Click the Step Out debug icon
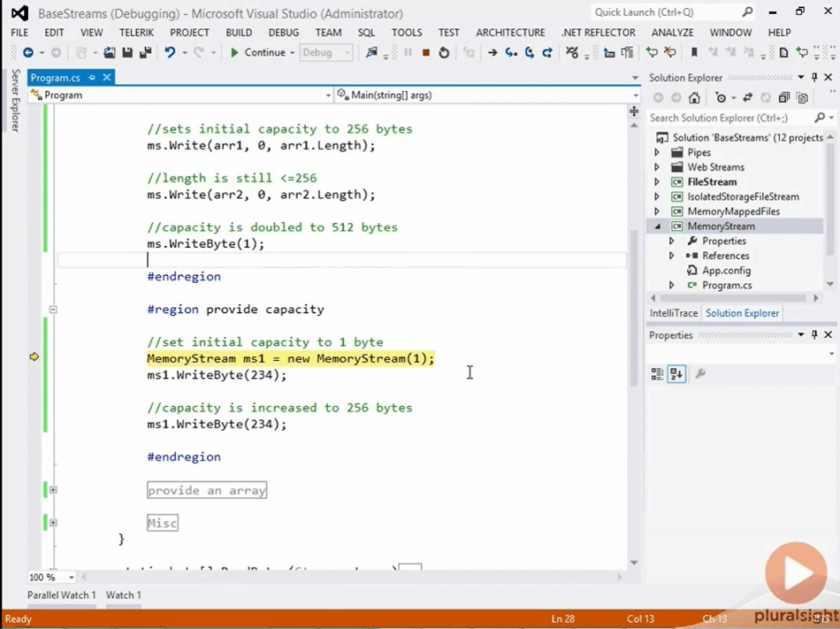 [547, 52]
